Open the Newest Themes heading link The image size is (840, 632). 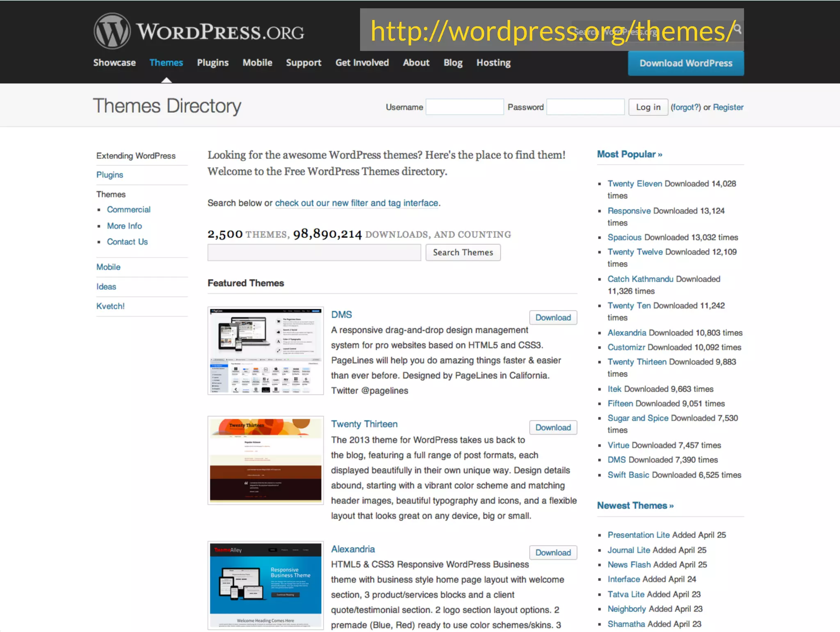(x=635, y=505)
